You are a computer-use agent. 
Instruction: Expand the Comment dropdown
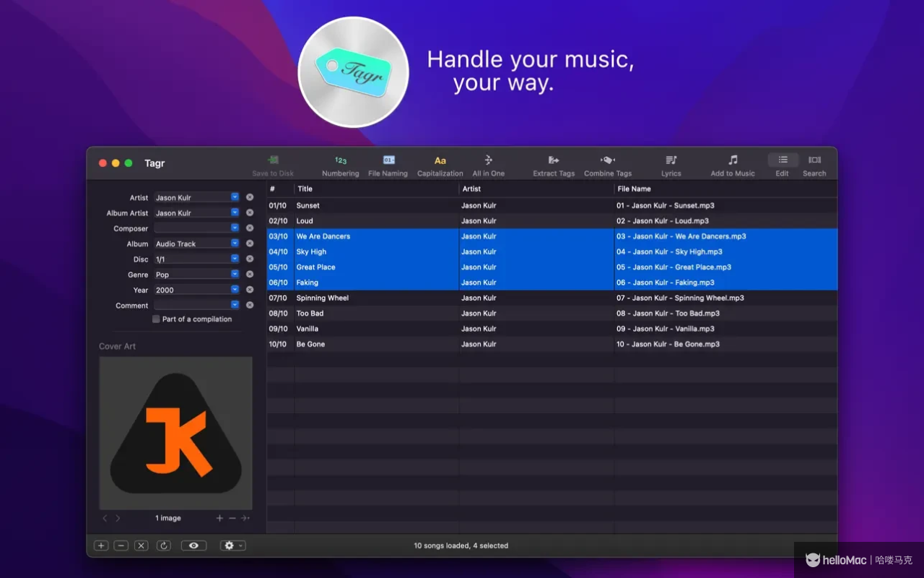click(x=235, y=305)
